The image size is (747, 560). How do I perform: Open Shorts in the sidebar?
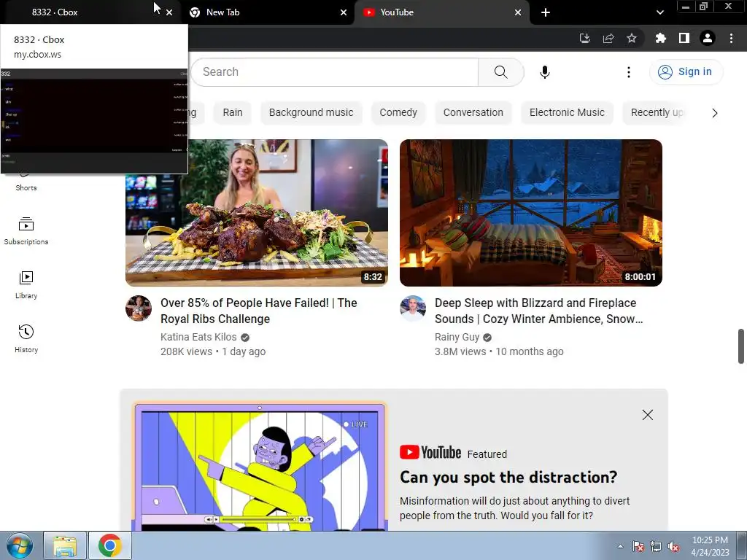click(26, 183)
